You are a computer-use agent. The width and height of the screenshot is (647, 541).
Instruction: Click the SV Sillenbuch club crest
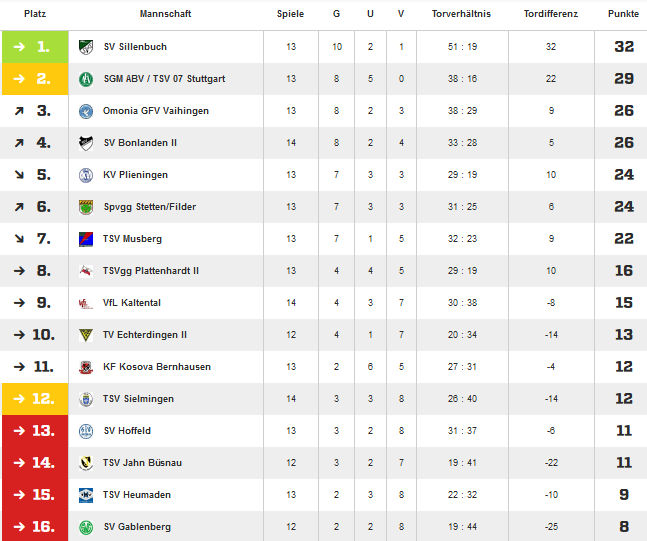pos(86,47)
